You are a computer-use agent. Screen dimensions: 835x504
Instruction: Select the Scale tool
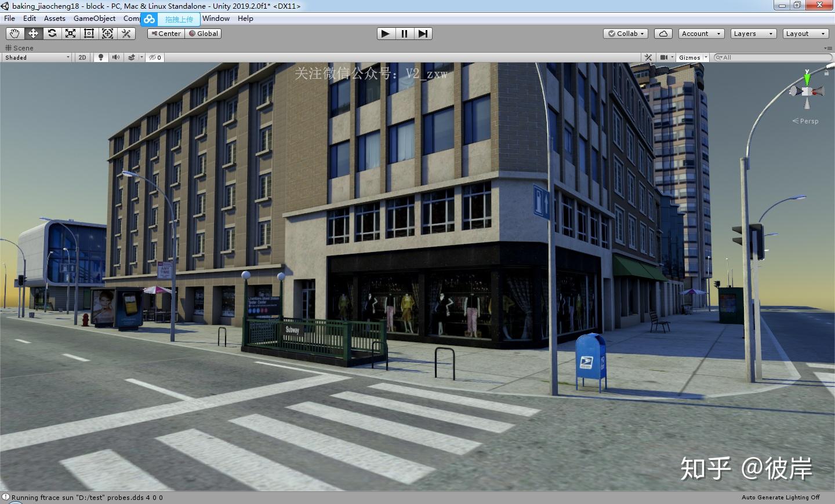tap(70, 34)
